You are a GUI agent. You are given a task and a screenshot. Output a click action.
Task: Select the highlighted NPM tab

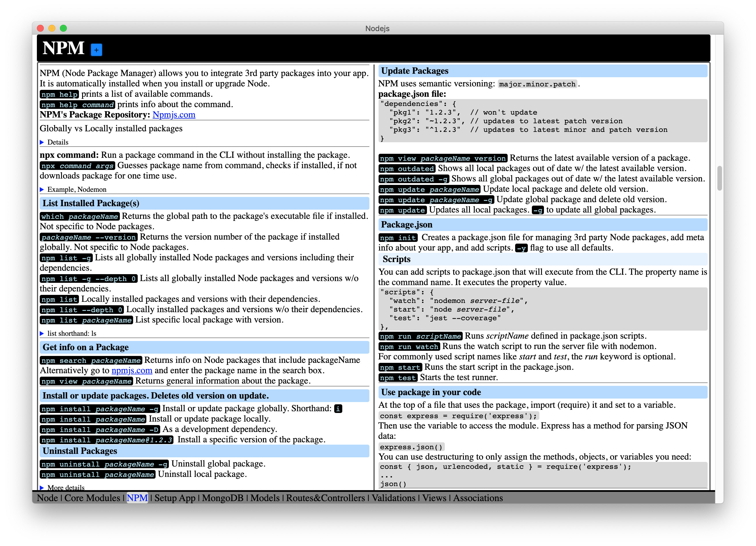[x=137, y=498]
